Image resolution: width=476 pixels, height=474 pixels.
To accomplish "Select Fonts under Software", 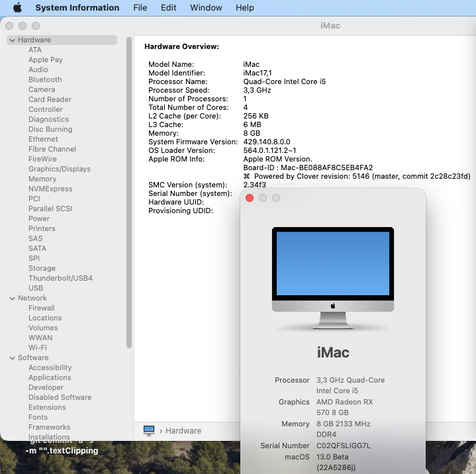I will (38, 417).
